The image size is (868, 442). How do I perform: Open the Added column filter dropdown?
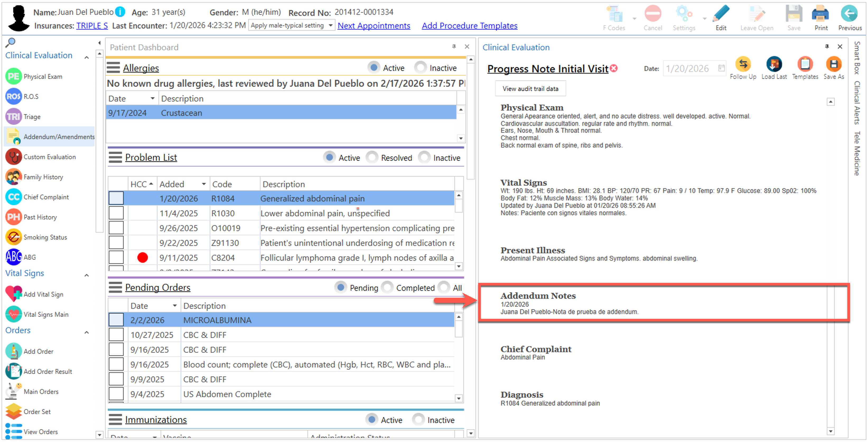point(203,184)
